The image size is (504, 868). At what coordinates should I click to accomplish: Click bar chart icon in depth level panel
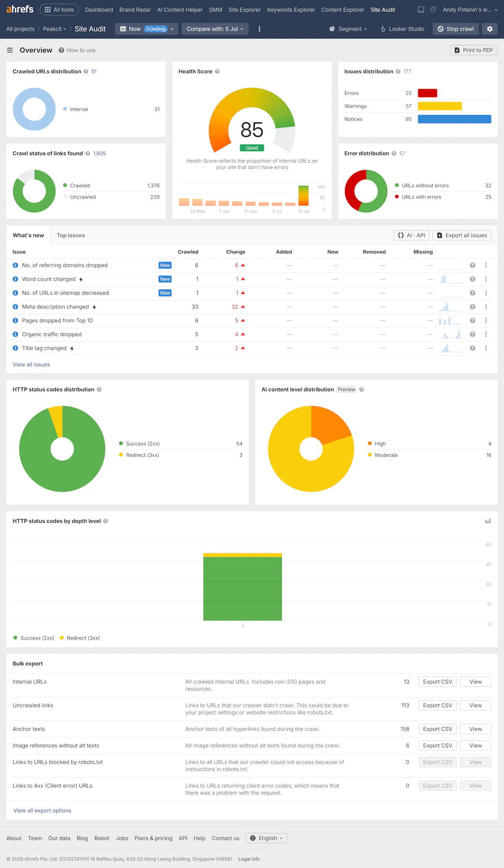488,521
